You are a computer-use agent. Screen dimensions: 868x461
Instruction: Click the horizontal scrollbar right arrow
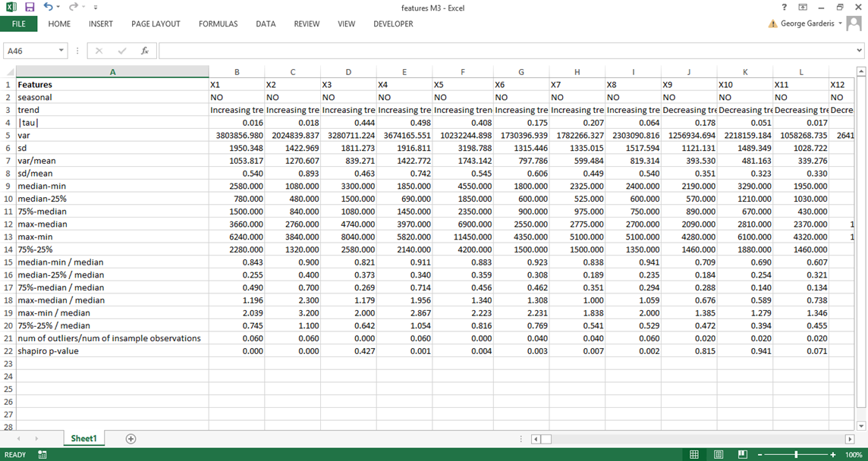[x=850, y=439]
